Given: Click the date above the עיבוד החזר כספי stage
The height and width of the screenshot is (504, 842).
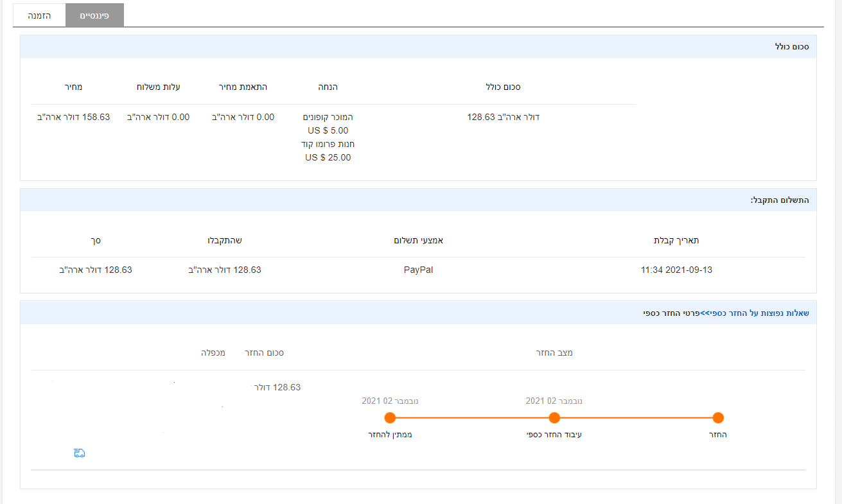Looking at the screenshot, I should [x=554, y=401].
